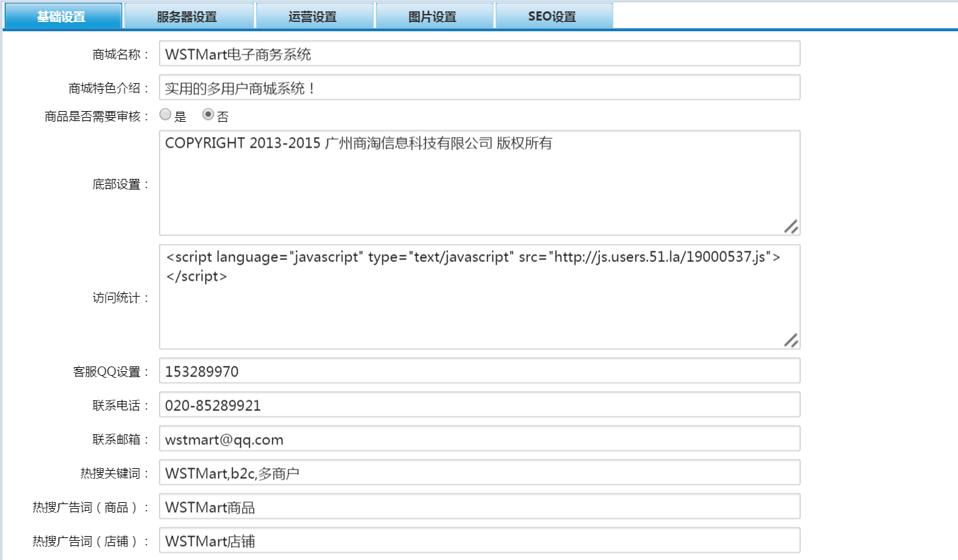Open the 基础设置 tab

click(x=63, y=16)
